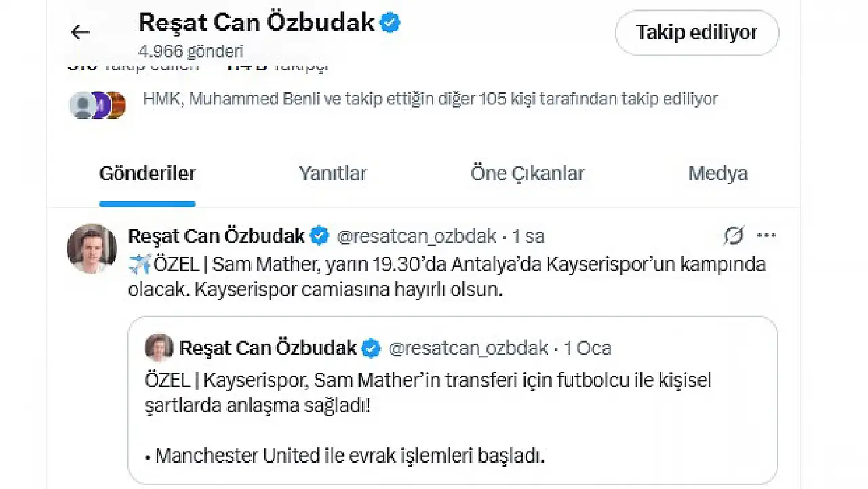The width and height of the screenshot is (868, 489).
Task: Click the "1 sa" tweet timestamp
Action: (x=528, y=236)
